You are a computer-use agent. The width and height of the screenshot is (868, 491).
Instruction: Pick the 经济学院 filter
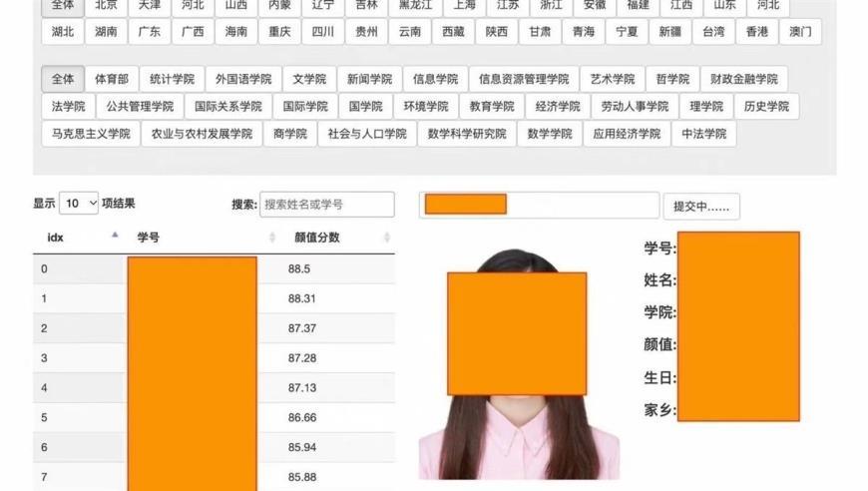click(x=558, y=106)
